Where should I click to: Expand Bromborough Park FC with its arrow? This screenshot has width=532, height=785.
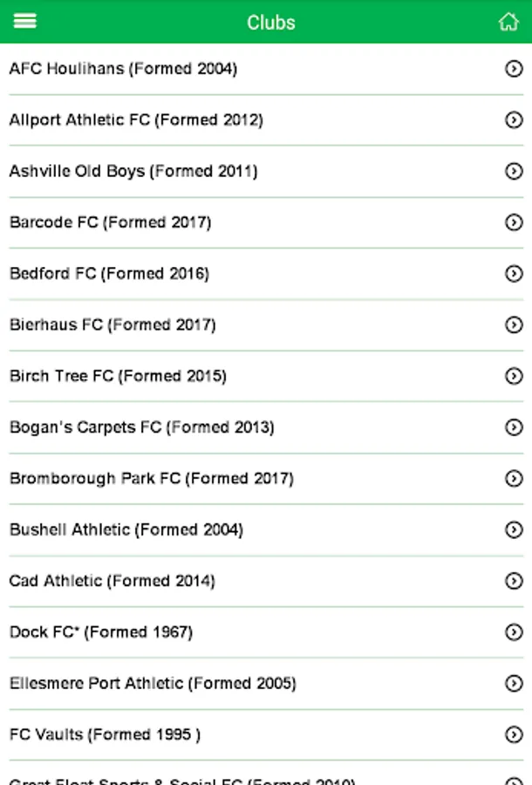click(x=514, y=479)
